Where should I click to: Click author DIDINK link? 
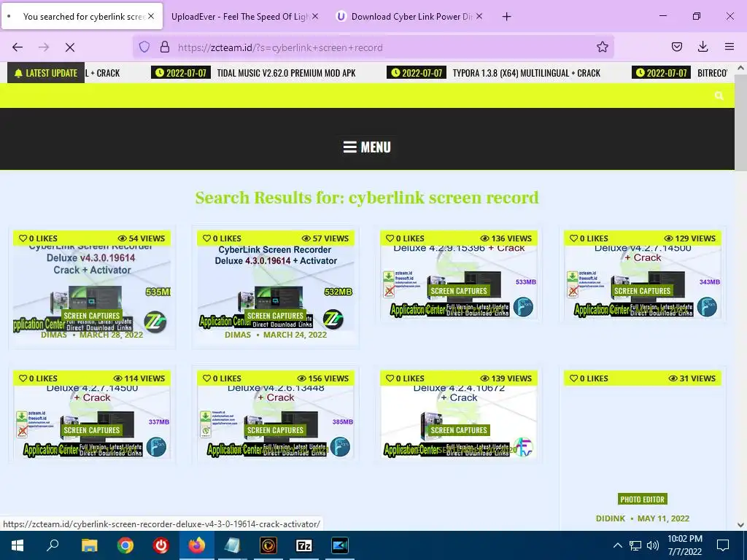tap(611, 518)
